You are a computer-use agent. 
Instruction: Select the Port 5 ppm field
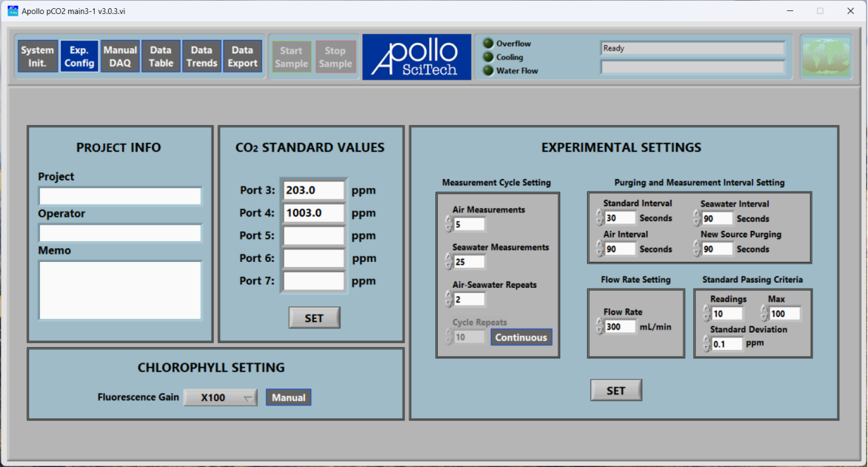tap(313, 236)
